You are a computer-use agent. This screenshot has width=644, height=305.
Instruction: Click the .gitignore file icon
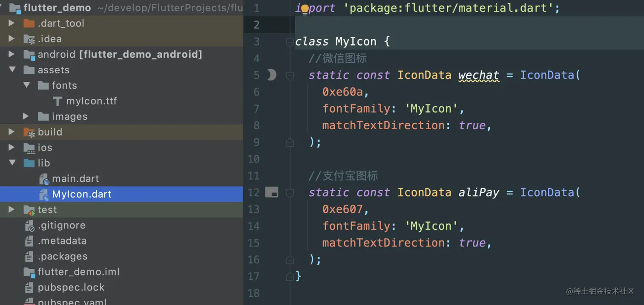(x=29, y=226)
